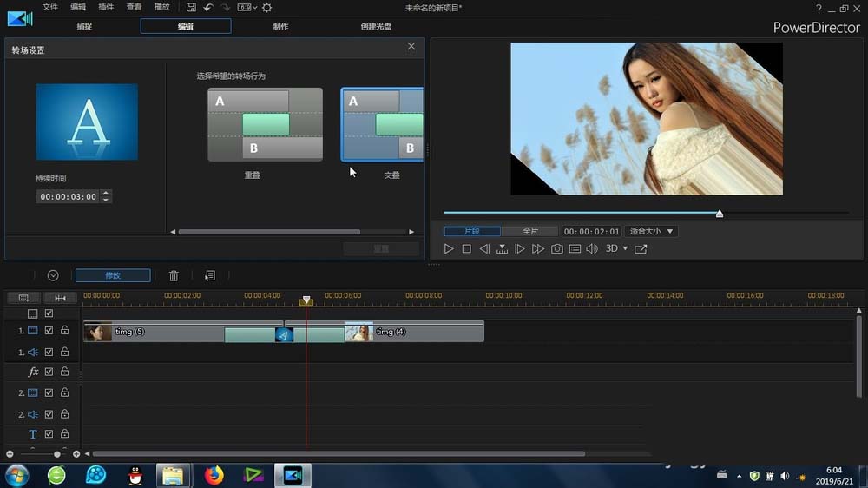868x488 pixels.
Task: Open the 16:9 aspect ratio dropdown
Action: pos(247,8)
